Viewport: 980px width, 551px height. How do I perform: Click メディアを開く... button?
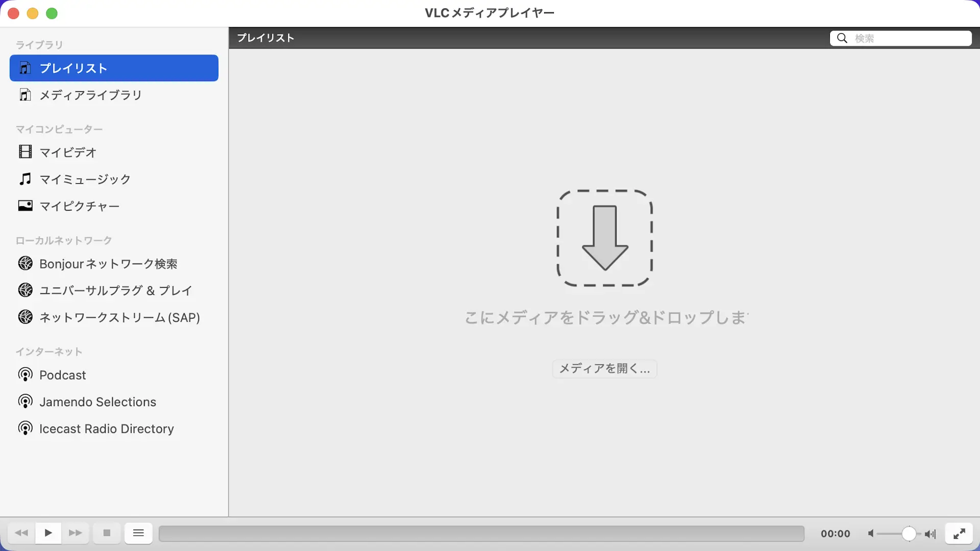(x=604, y=368)
